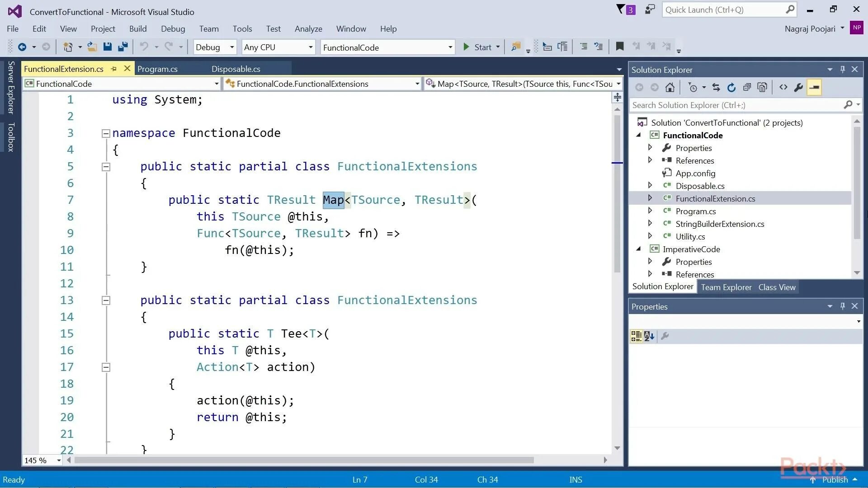The width and height of the screenshot is (868, 488).
Task: Select the Debug configuration dropdown
Action: 215,47
